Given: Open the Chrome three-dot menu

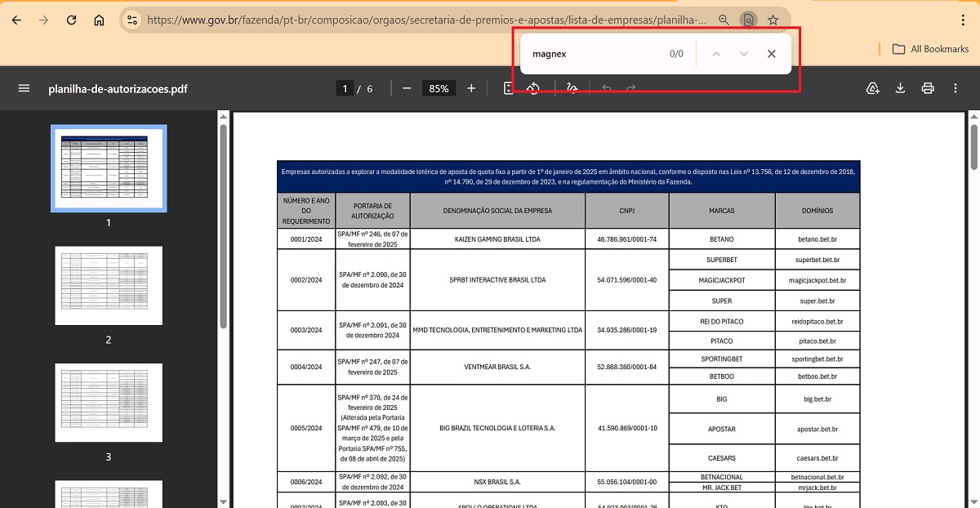Looking at the screenshot, I should tap(964, 20).
